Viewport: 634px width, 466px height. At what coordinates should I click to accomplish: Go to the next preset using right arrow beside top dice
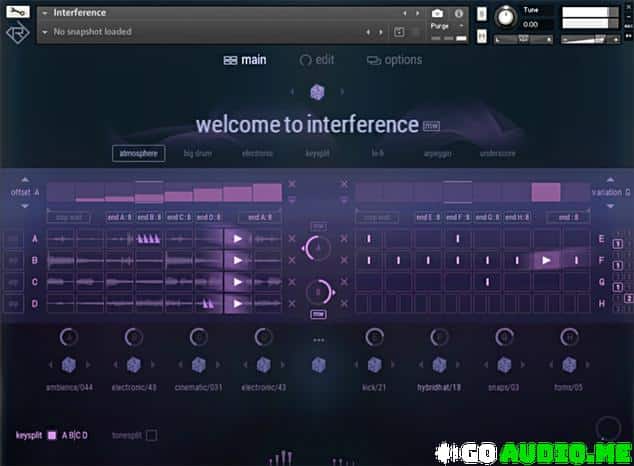342,92
